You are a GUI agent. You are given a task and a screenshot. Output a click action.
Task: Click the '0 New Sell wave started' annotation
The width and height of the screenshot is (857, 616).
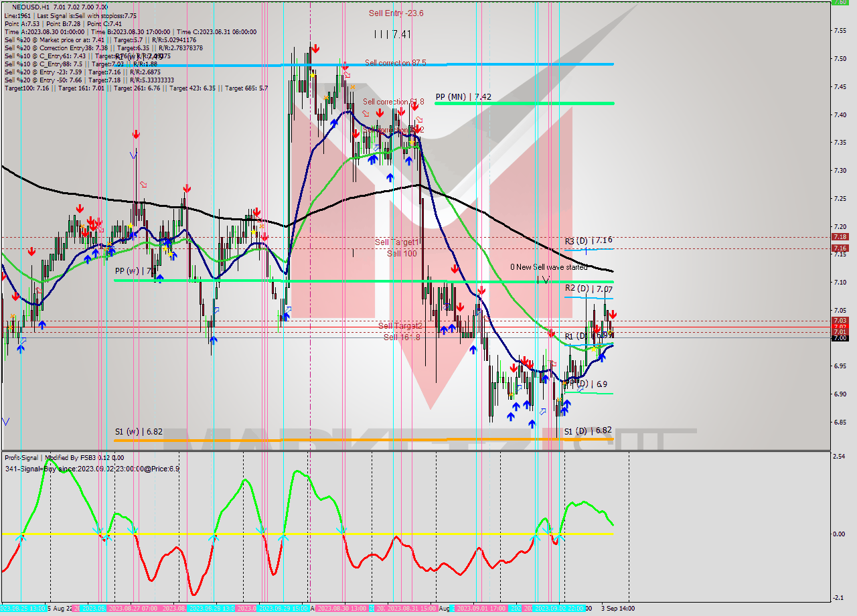coord(549,267)
